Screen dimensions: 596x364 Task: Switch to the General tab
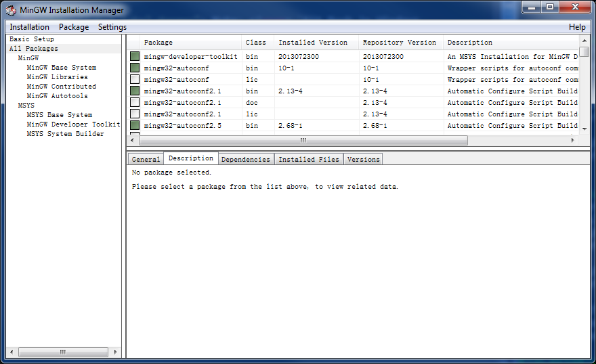click(x=146, y=160)
